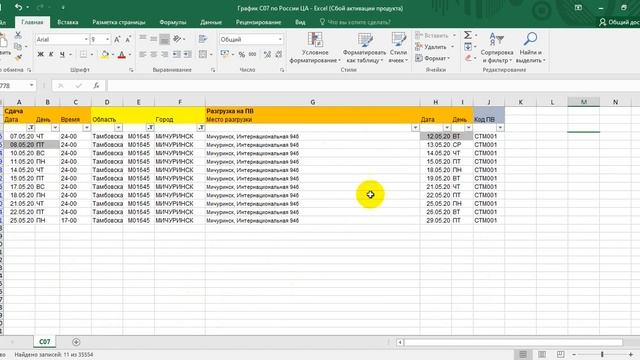The width and height of the screenshot is (640, 360).
Task: Open the Name Box dropdown arrow
Action: click(31, 85)
